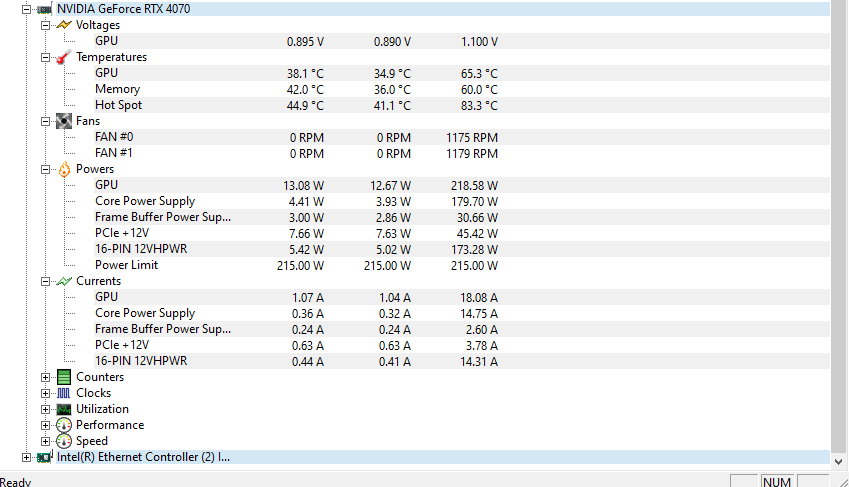This screenshot has height=487, width=849.
Task: Expand the Speed section
Action: (x=45, y=441)
